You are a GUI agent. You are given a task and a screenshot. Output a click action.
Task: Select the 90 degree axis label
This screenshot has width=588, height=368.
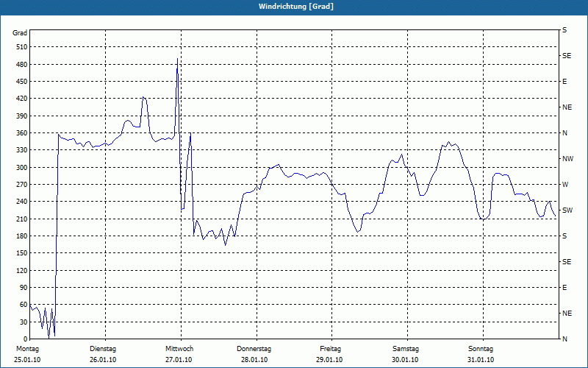[x=24, y=288]
